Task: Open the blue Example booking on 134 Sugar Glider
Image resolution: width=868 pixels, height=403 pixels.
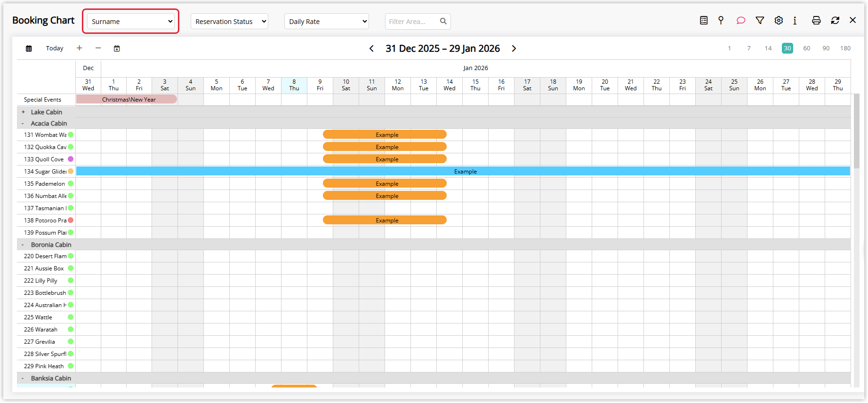Action: [x=463, y=171]
